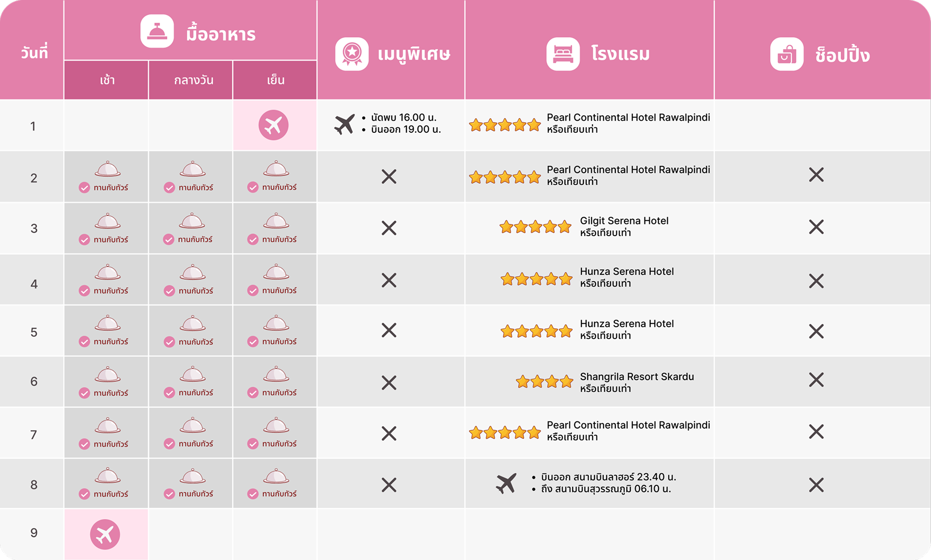This screenshot has height=560, width=931.
Task: Click the black airplane icon beside meeting time
Action: [x=344, y=124]
